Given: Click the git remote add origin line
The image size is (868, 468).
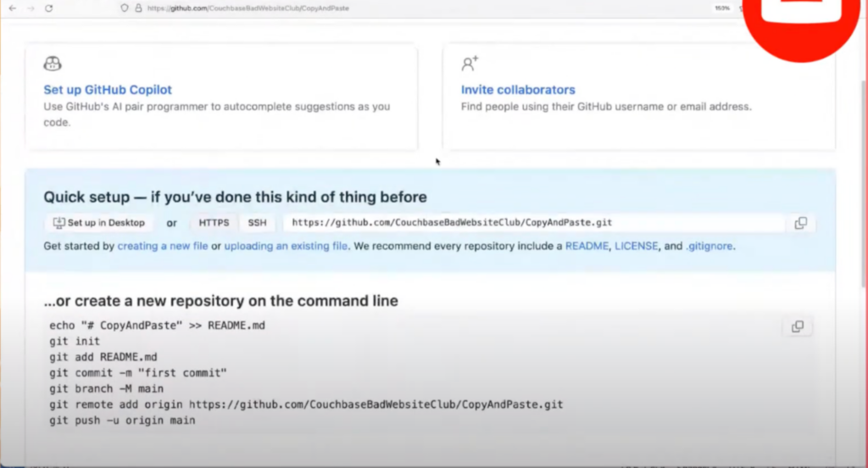Looking at the screenshot, I should point(306,405).
